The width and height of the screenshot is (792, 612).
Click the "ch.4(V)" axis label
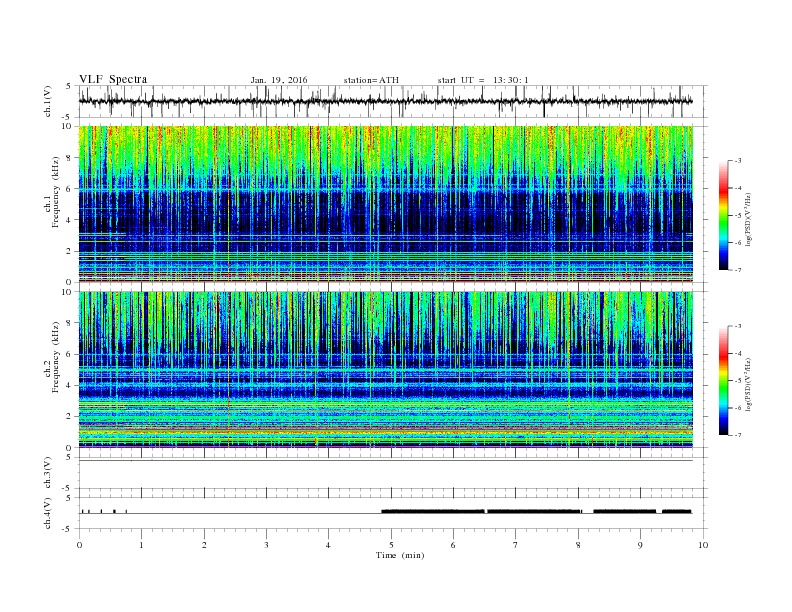[x=48, y=513]
